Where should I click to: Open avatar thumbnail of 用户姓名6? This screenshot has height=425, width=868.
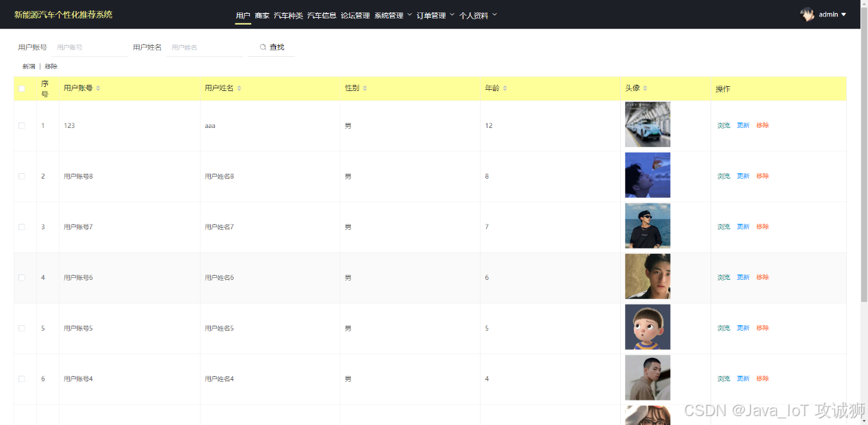click(x=648, y=276)
